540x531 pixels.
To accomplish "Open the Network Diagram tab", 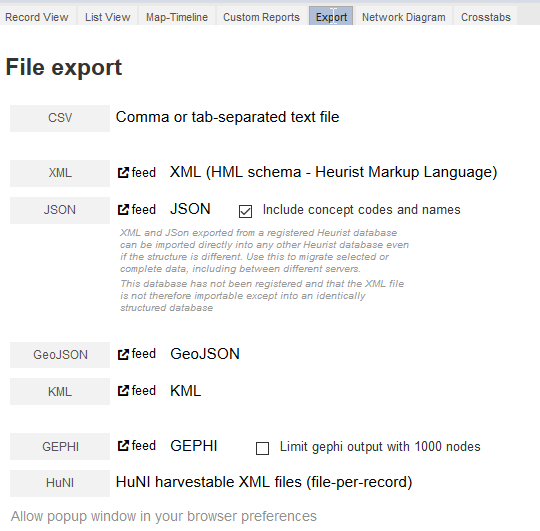I will [404, 17].
